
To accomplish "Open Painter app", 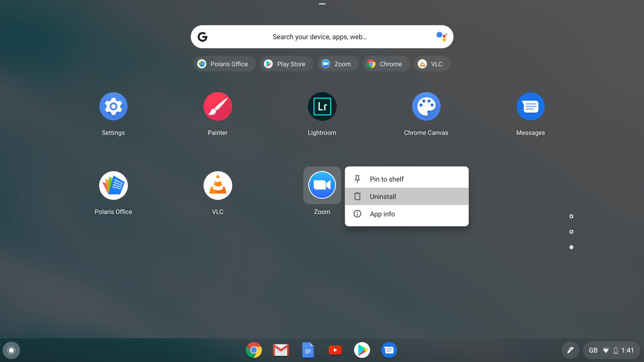I will (218, 106).
